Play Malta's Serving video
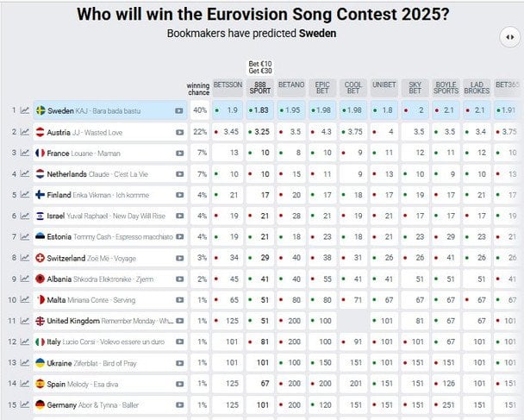This screenshot has height=420, width=524. click(178, 300)
